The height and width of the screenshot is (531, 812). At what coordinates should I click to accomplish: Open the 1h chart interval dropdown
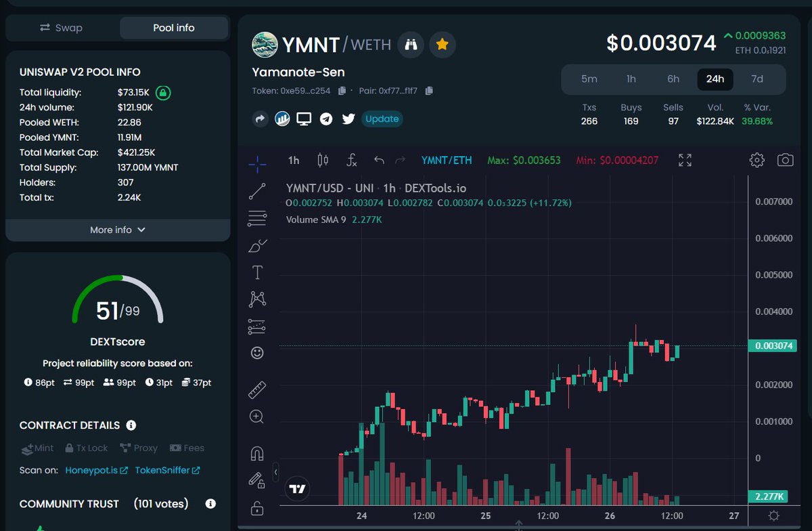click(x=294, y=161)
